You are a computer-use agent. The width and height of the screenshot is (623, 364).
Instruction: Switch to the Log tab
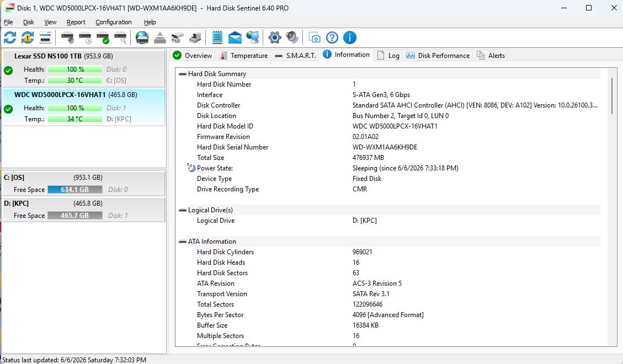click(x=388, y=56)
